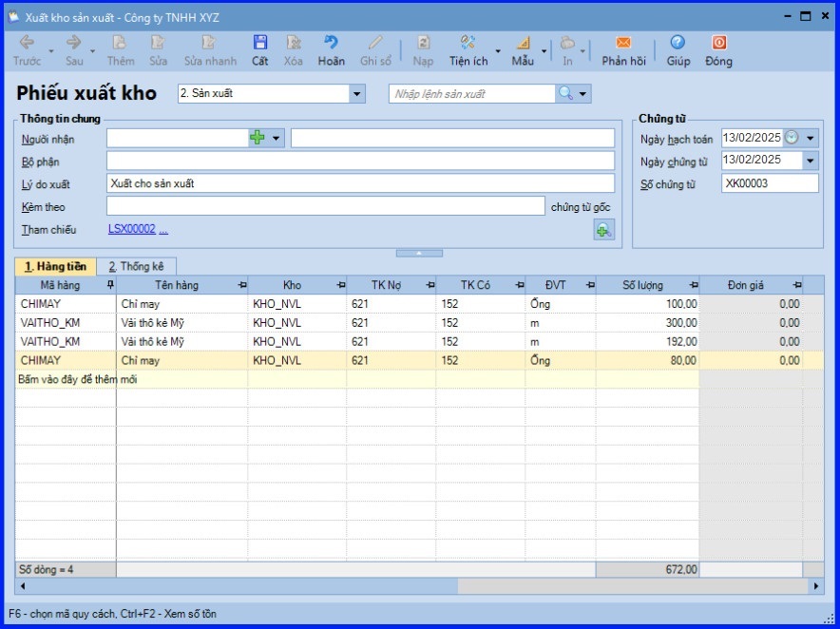Image resolution: width=840 pixels, height=629 pixels.
Task: Open reference link LSX00002
Action: 132,229
